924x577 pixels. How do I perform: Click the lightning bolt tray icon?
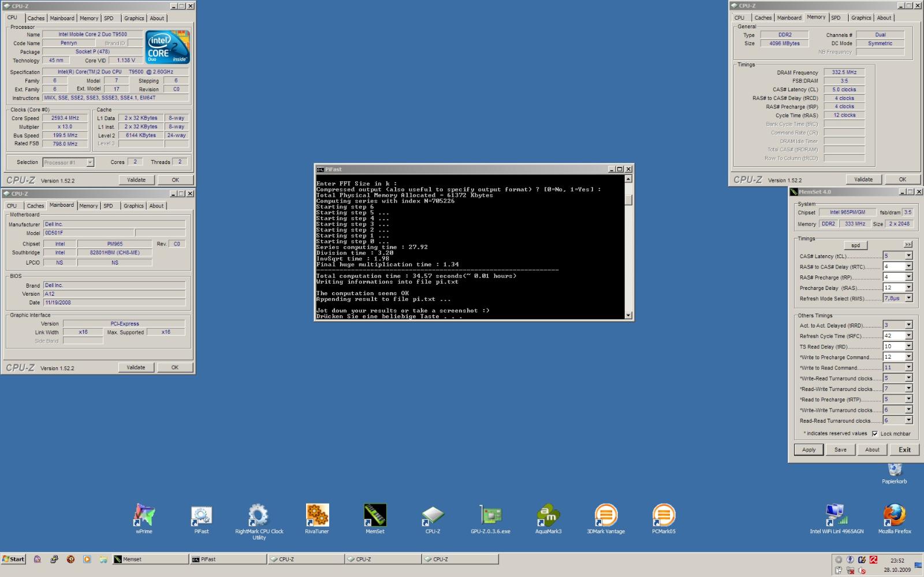(850, 560)
